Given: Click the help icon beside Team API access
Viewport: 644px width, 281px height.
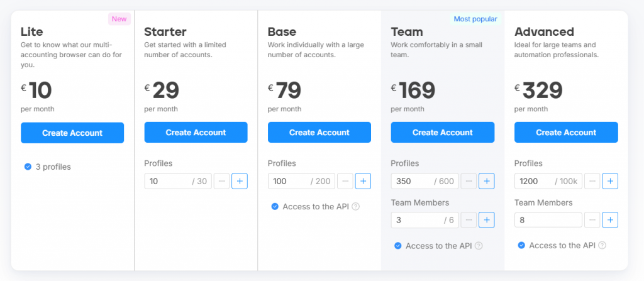Looking at the screenshot, I should [479, 246].
